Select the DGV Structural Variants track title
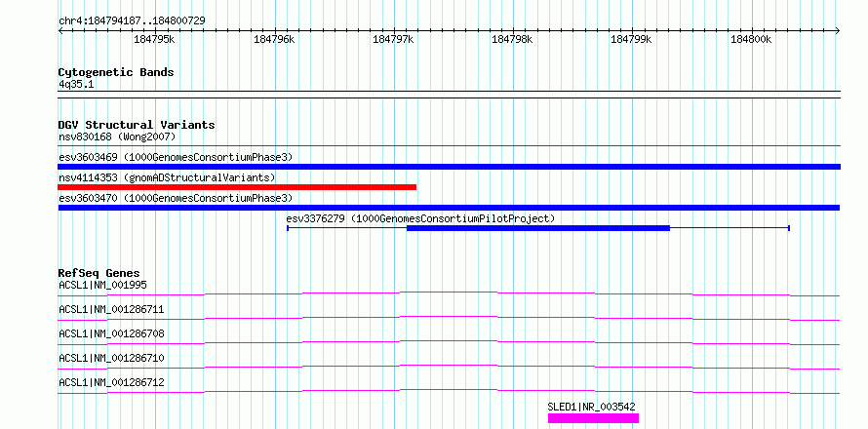 [137, 125]
